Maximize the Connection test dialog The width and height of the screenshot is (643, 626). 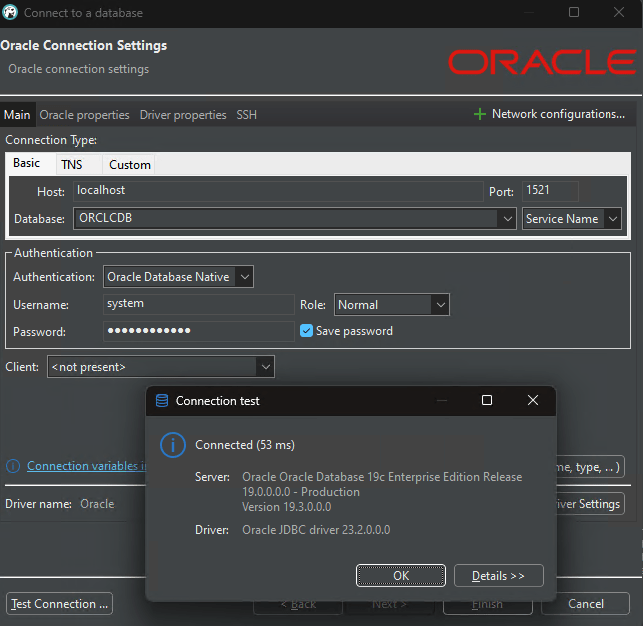pos(487,400)
